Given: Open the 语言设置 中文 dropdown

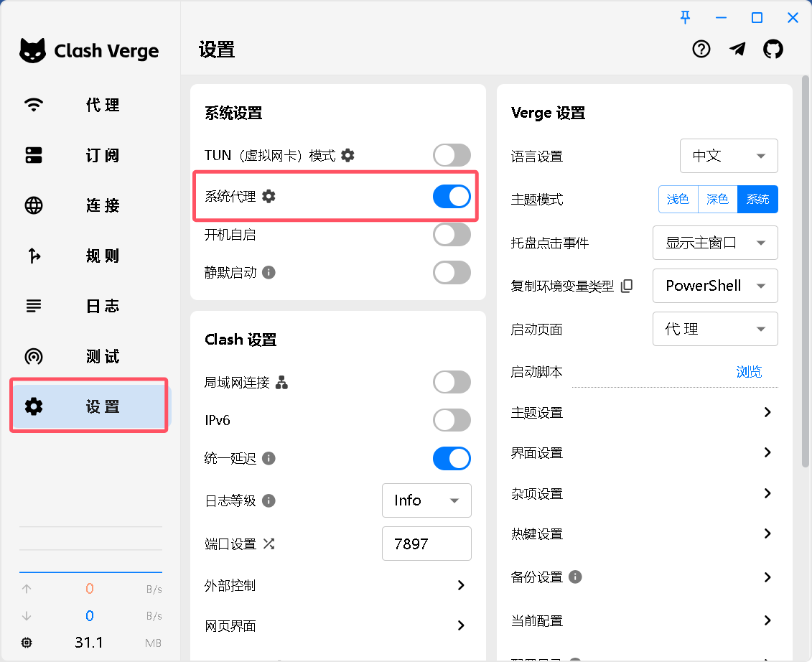Looking at the screenshot, I should click(729, 156).
